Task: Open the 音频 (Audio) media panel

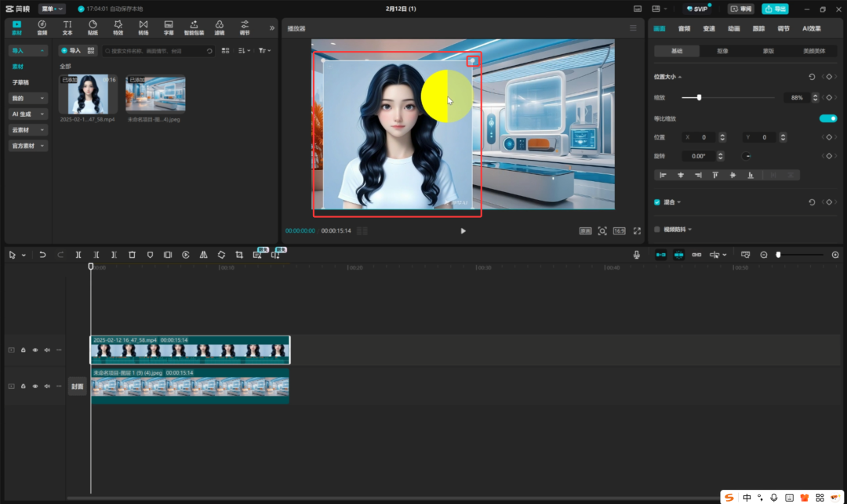Action: coord(42,27)
